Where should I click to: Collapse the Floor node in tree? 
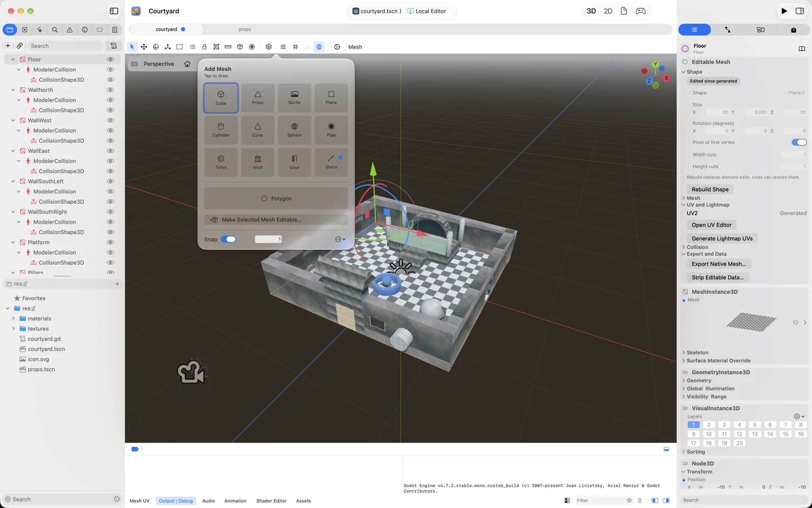point(13,59)
